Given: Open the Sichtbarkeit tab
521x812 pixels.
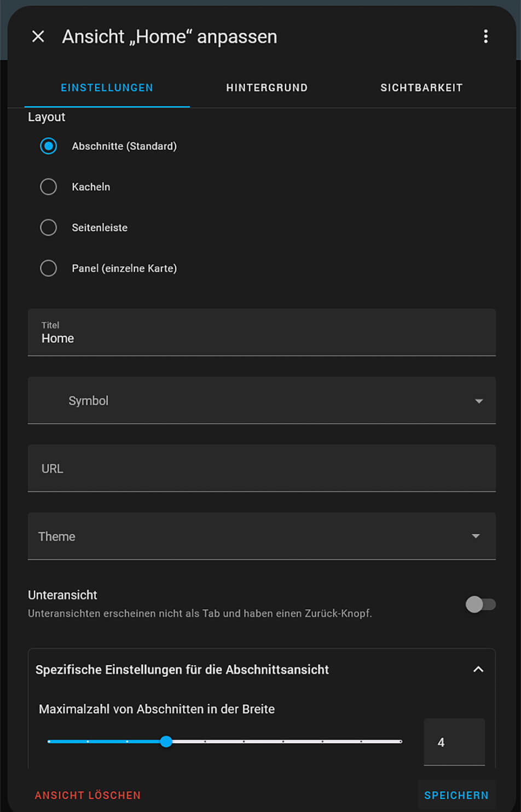Looking at the screenshot, I should [x=421, y=88].
